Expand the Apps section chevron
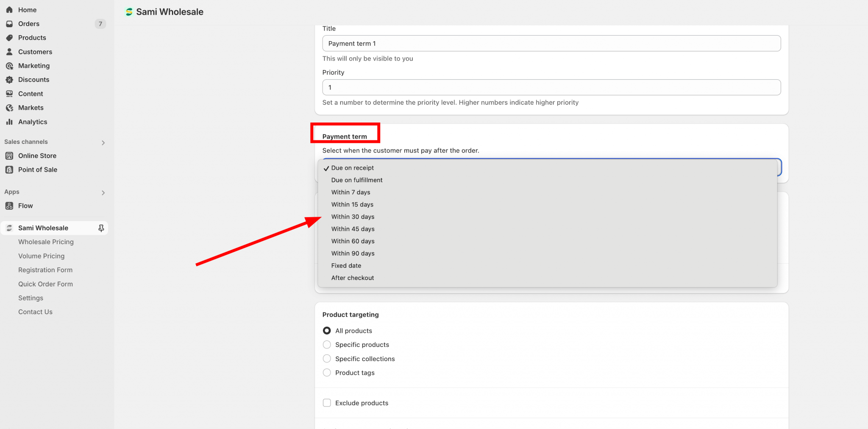This screenshot has width=868, height=429. [103, 192]
